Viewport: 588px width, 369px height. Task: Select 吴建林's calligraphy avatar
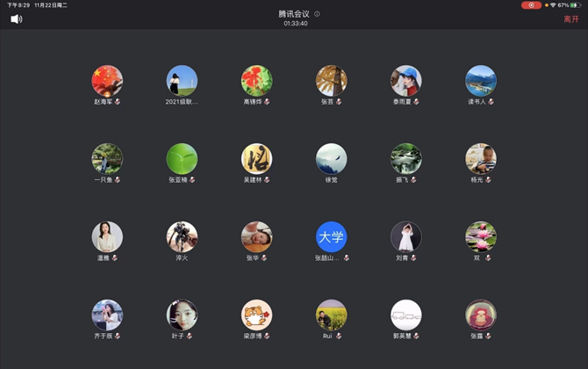coord(256,159)
